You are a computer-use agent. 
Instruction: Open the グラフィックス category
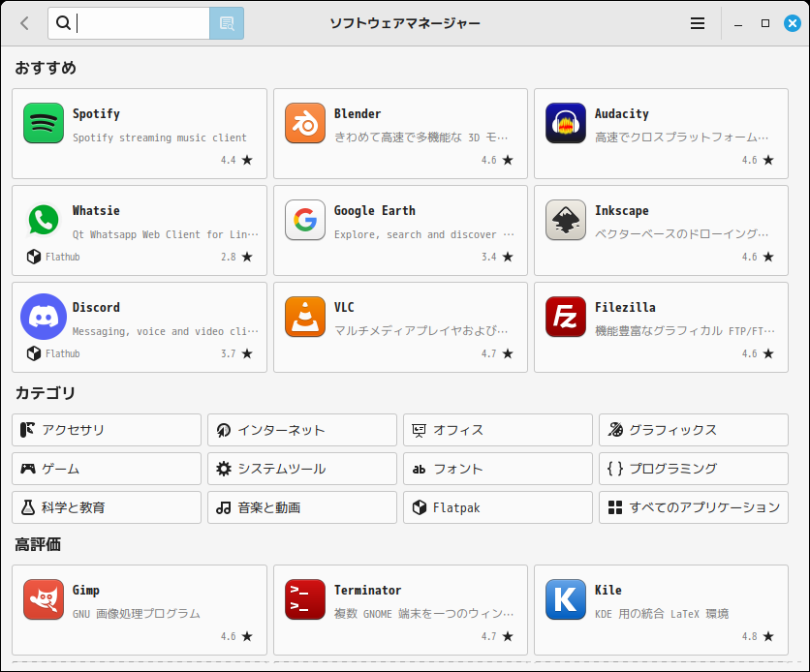[x=694, y=430]
